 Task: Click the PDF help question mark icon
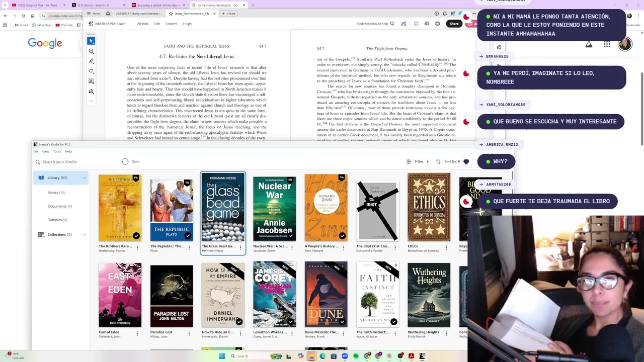[436, 14]
